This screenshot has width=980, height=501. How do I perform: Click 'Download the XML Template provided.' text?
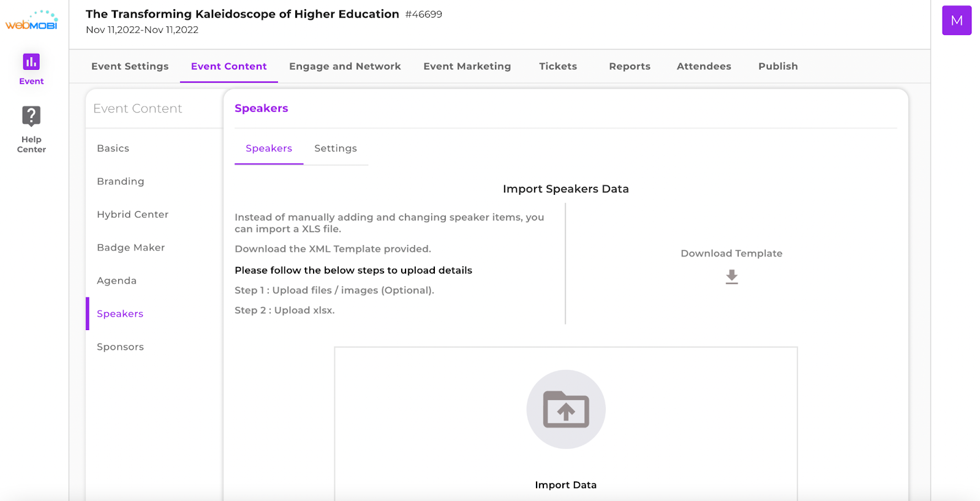333,249
